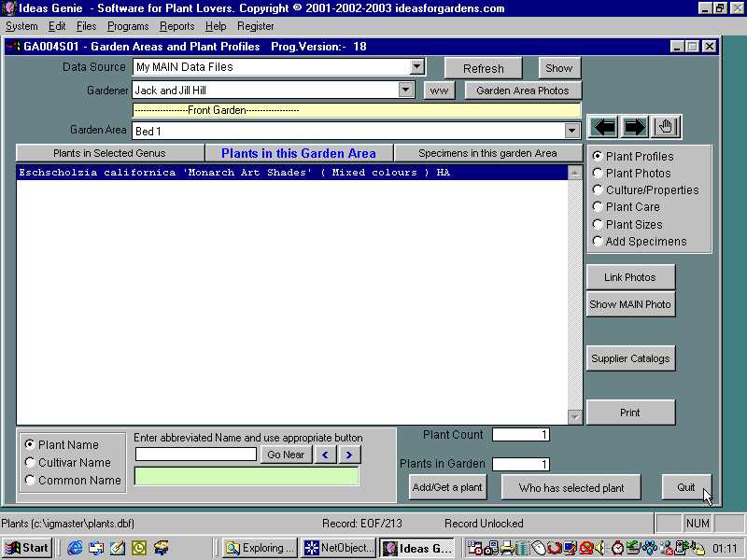Click the left arrow navigation button
This screenshot has height=560, width=747.
[604, 127]
